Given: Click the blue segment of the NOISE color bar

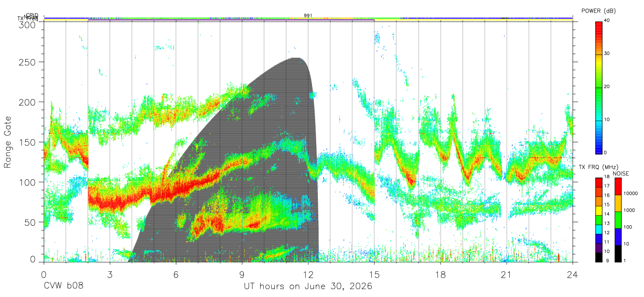Looking at the screenshot, I should point(618,237).
